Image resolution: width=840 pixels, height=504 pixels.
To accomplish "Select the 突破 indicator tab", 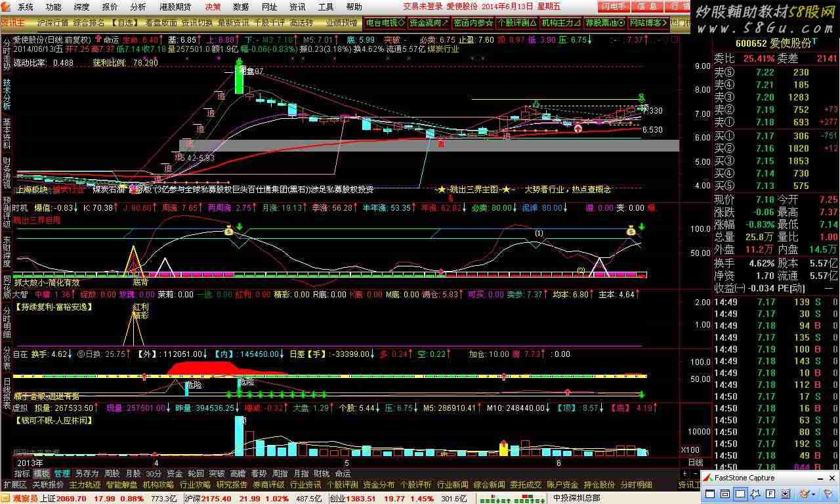I will [x=217, y=473].
